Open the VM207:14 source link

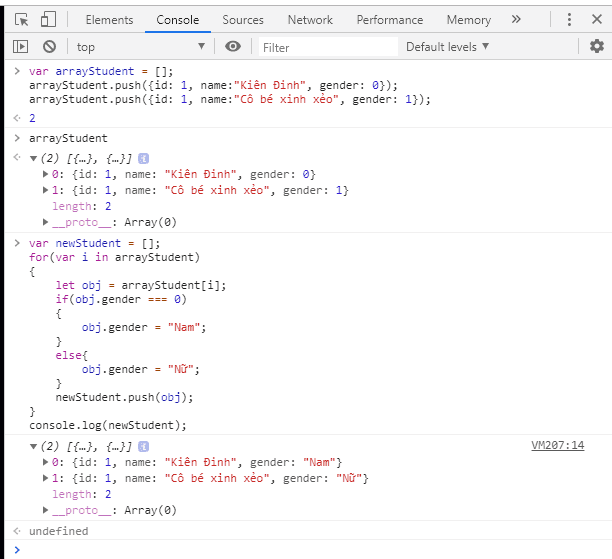[557, 446]
